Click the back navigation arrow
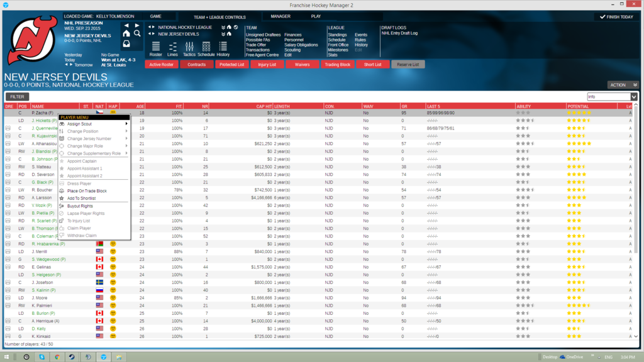Screen dimensions: 644x362 tap(127, 26)
